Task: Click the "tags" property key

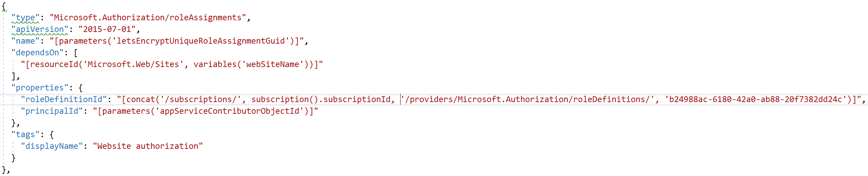Action: pyautogui.click(x=25, y=134)
